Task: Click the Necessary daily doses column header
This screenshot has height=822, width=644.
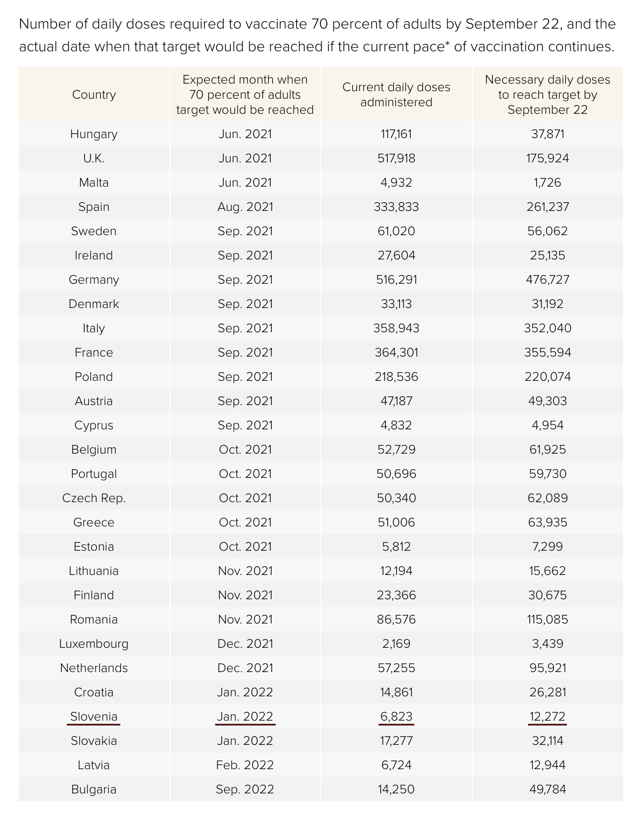Action: (547, 95)
